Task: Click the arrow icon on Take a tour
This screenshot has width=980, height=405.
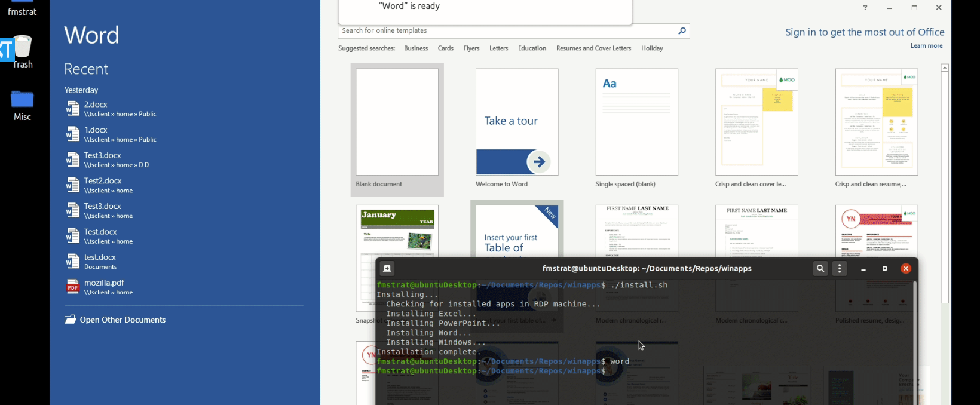Action: (x=539, y=162)
